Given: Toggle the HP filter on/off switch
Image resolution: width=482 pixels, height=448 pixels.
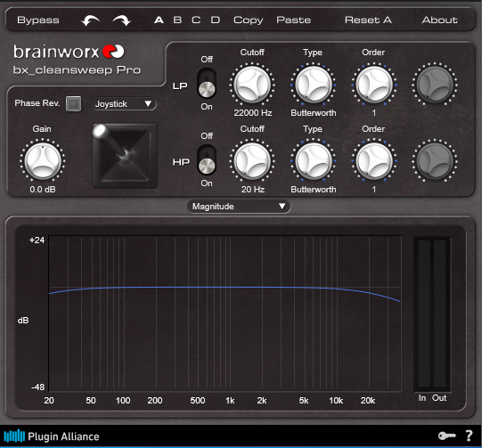Looking at the screenshot, I should 207,159.
